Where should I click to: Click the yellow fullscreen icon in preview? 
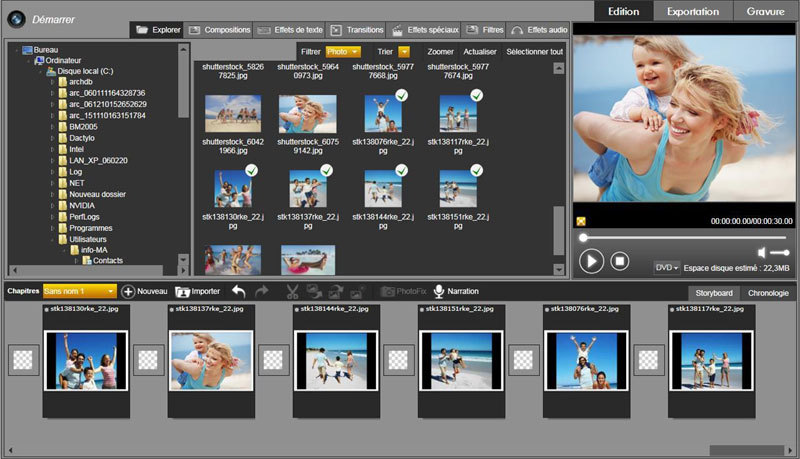point(581,221)
